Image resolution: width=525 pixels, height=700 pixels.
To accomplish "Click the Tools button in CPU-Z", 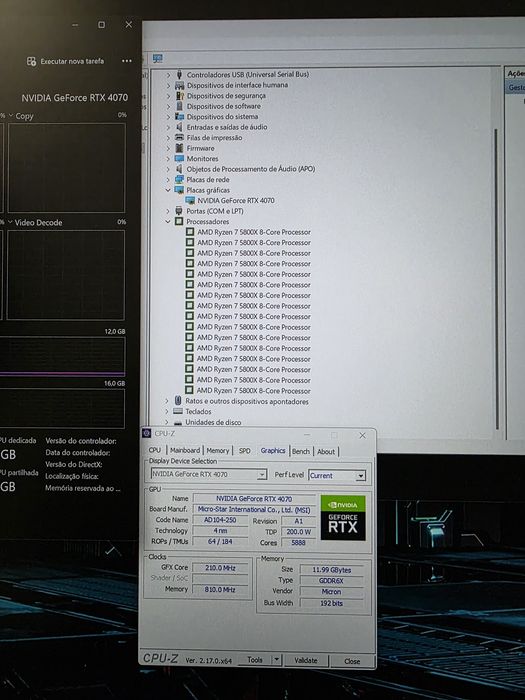I will pos(255,660).
